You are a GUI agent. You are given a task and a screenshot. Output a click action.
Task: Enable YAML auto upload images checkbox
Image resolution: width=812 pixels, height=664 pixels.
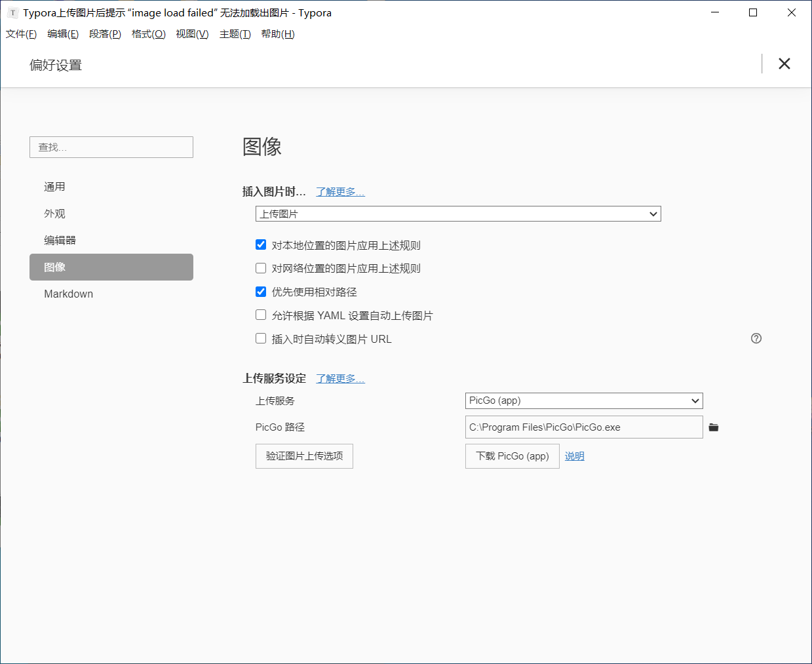(x=261, y=315)
